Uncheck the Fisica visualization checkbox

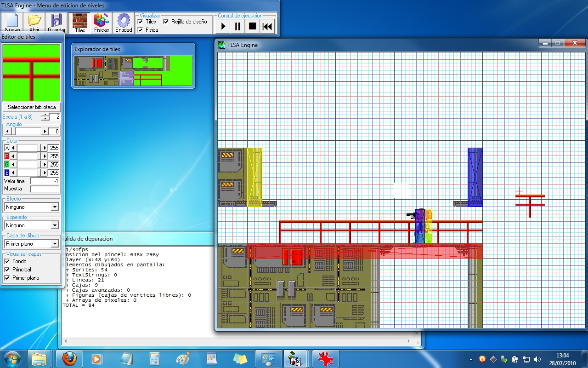pos(140,30)
